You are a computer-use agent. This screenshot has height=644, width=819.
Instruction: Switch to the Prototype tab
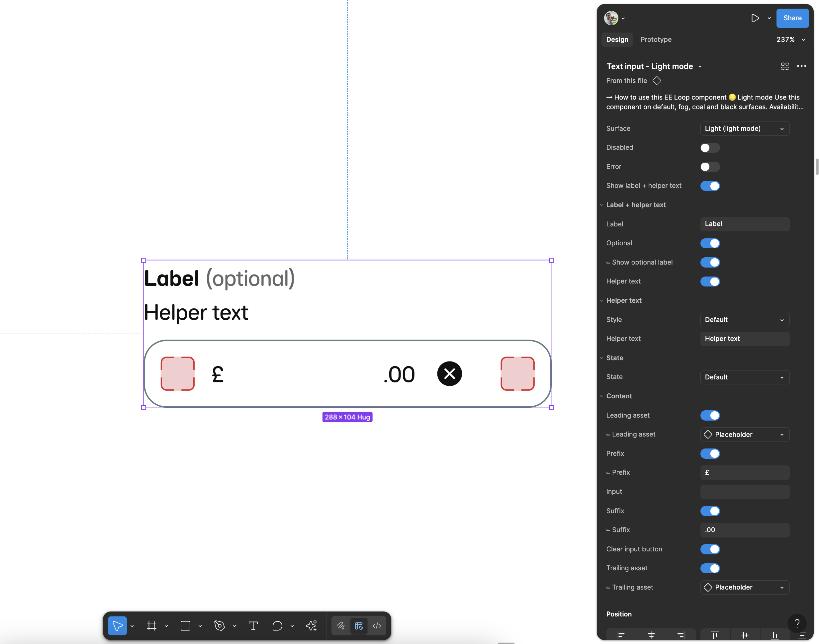[x=656, y=40]
